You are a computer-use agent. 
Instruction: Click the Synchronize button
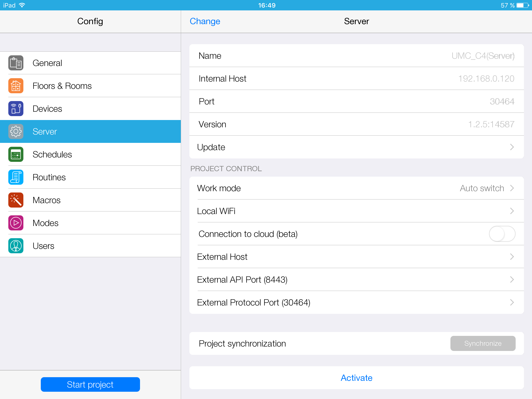pos(483,343)
